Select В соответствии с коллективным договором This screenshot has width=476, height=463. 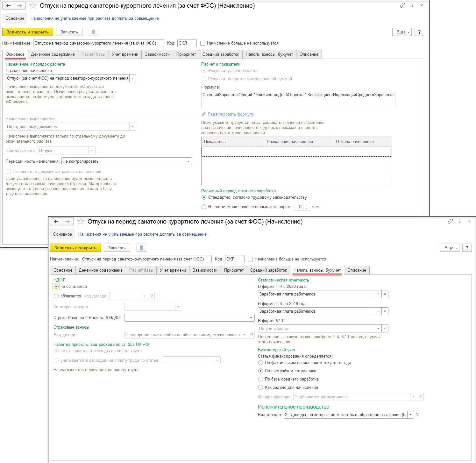204,207
